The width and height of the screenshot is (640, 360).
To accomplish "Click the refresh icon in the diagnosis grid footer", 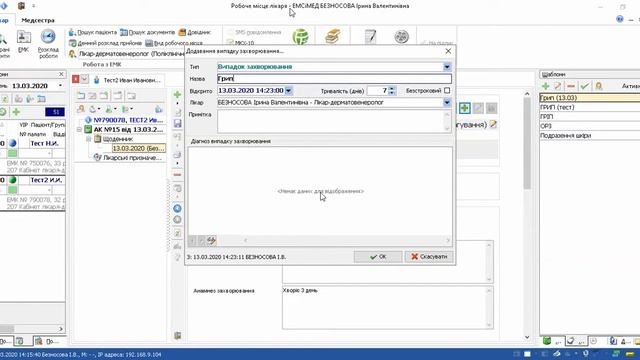I will tap(211, 240).
